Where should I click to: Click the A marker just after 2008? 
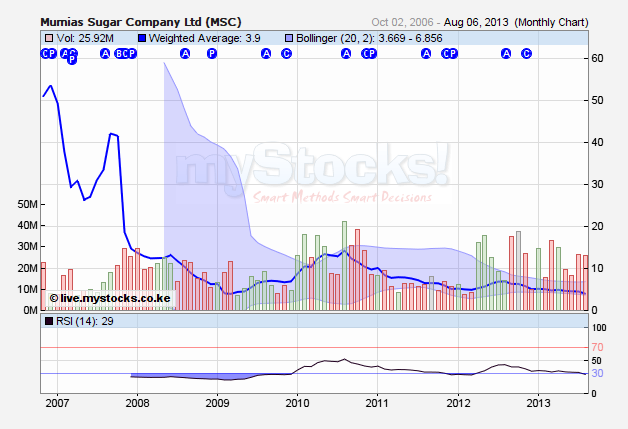coord(185,53)
